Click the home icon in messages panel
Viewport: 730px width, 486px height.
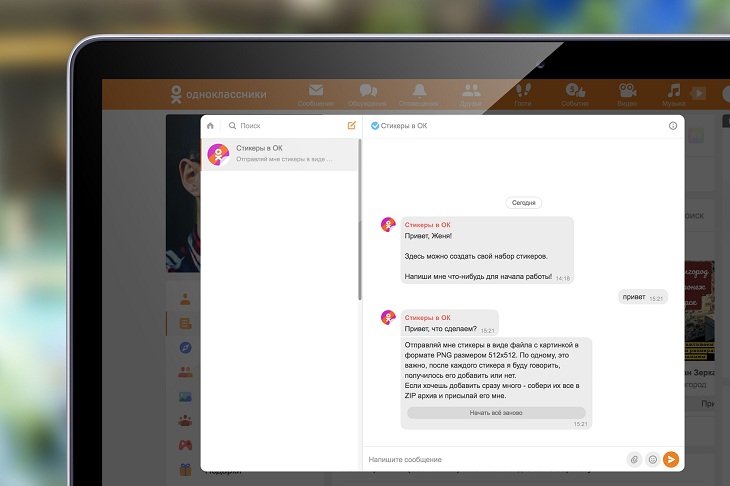[210, 126]
